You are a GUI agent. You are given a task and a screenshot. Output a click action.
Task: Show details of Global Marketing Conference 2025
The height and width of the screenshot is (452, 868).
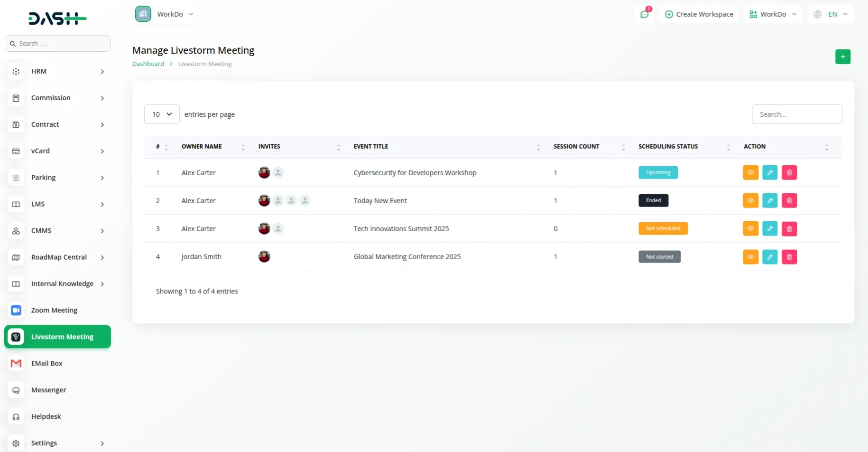[x=750, y=257]
